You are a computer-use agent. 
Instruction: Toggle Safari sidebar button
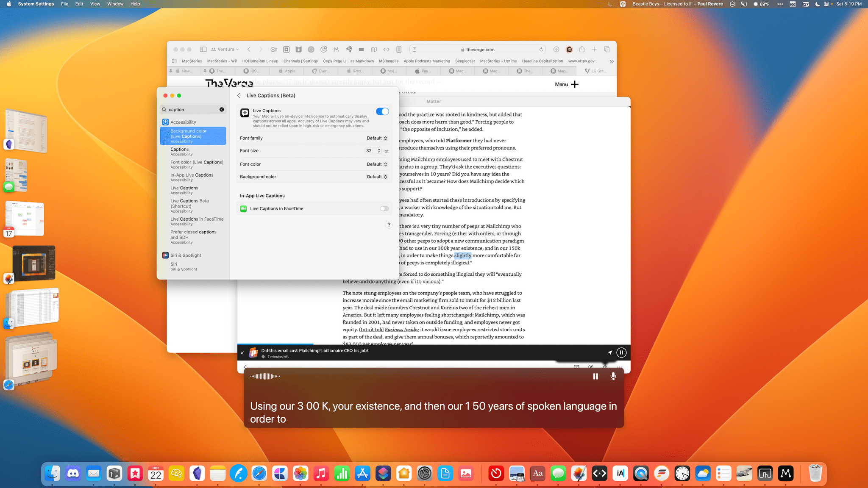click(x=203, y=49)
